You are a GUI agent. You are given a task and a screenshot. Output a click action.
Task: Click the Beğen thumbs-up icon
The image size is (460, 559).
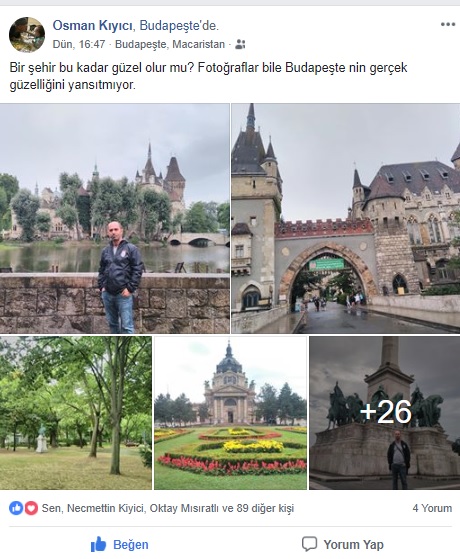98,544
